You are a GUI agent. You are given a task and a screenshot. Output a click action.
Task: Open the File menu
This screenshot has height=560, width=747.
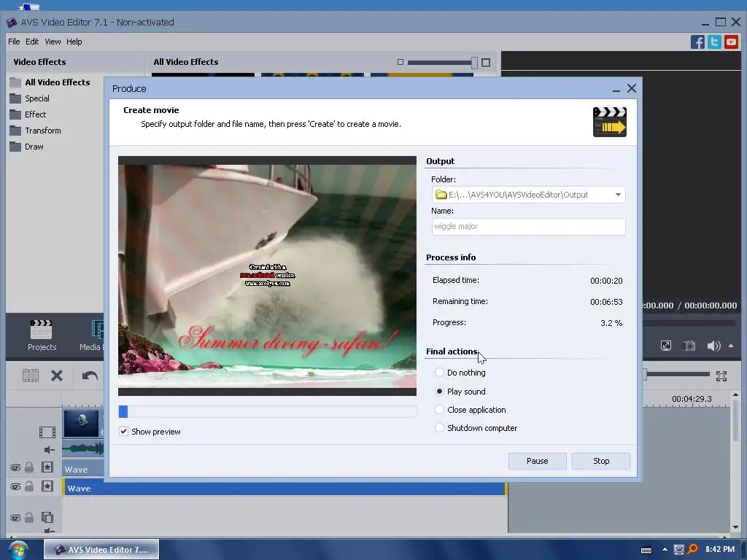pyautogui.click(x=14, y=42)
